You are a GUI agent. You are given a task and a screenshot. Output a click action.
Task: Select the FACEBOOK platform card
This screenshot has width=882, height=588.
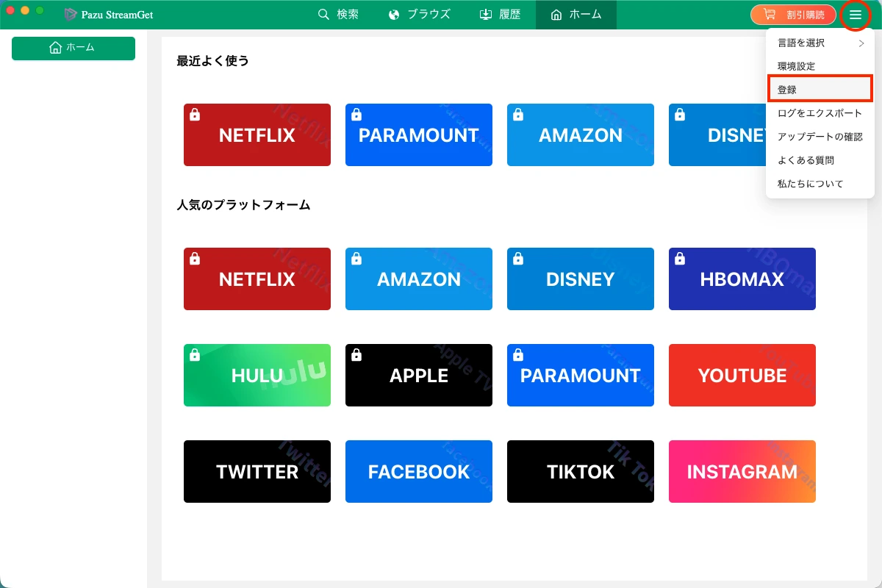click(419, 471)
